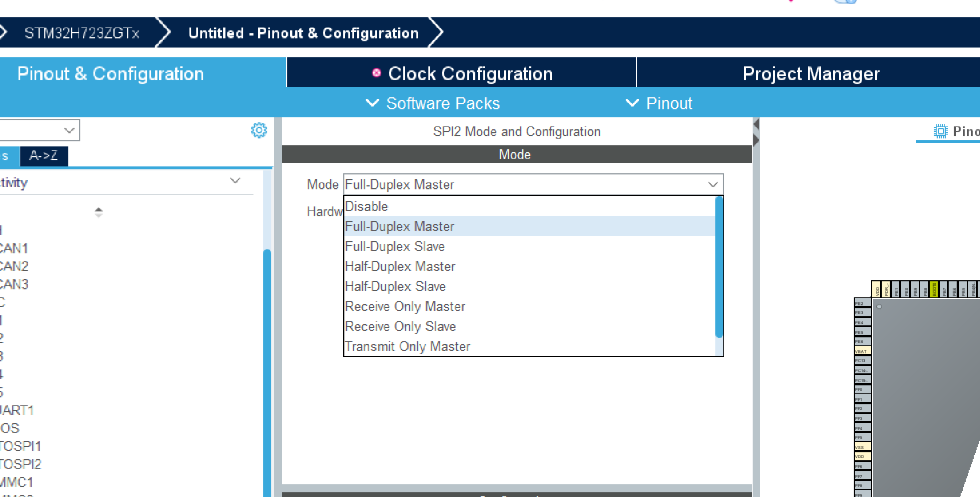Select Disable in the Mode list
The image size is (980, 497).
tap(367, 207)
